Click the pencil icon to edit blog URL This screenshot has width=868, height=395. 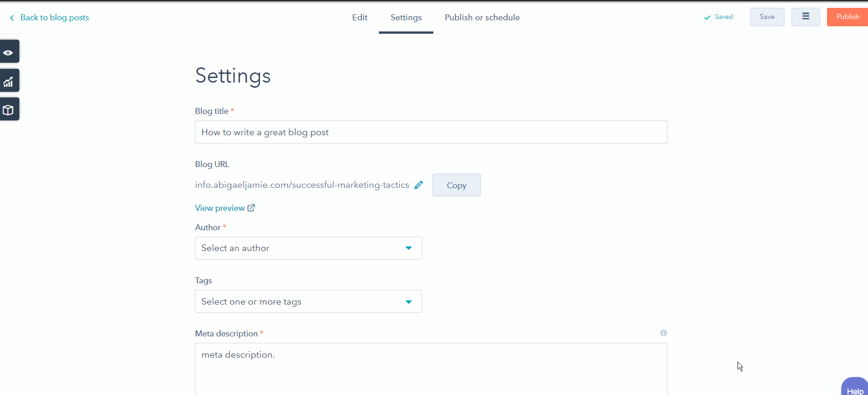(419, 185)
